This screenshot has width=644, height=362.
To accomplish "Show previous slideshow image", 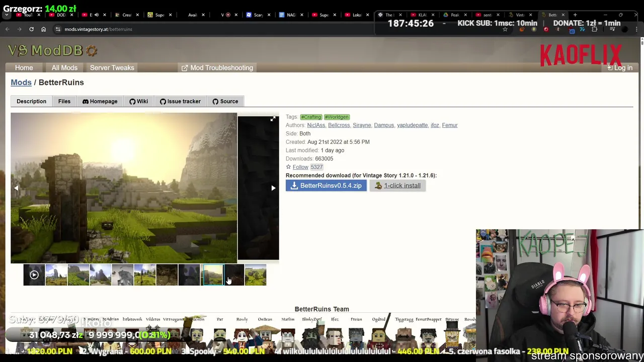I will 17,188.
